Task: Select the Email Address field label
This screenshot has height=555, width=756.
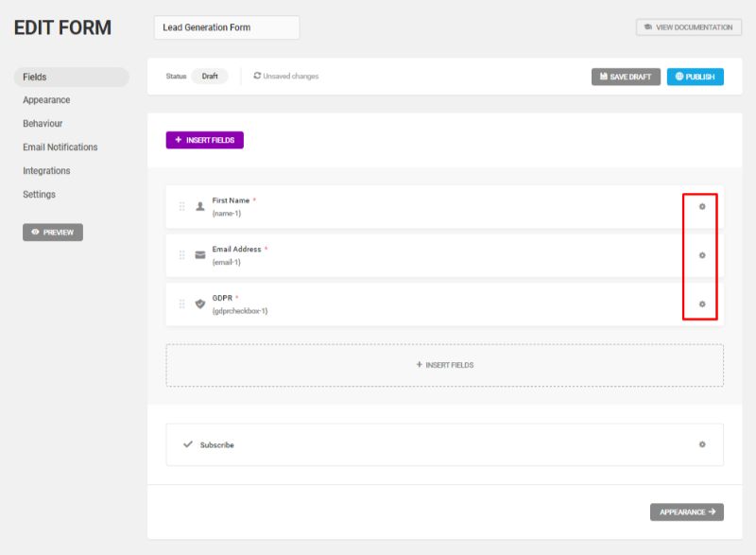Action: [237, 249]
